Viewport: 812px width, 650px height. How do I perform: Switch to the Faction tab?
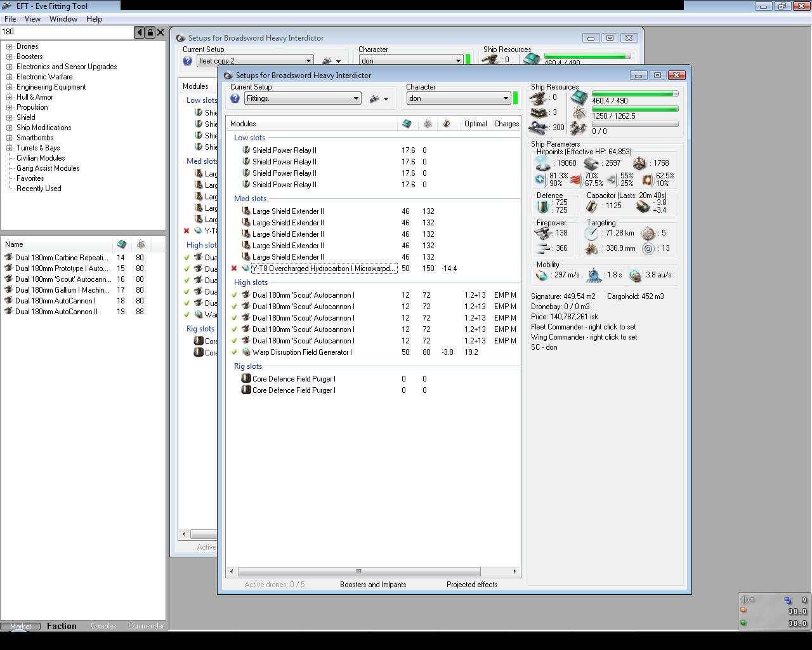(x=62, y=626)
